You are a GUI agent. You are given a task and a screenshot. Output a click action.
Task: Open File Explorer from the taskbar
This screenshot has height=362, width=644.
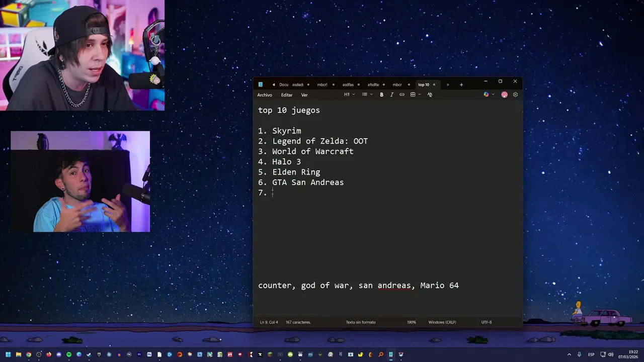[18, 354]
